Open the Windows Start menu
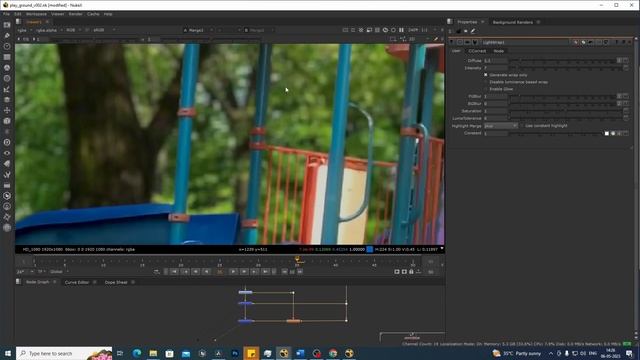The width and height of the screenshot is (640, 360). click(7, 353)
